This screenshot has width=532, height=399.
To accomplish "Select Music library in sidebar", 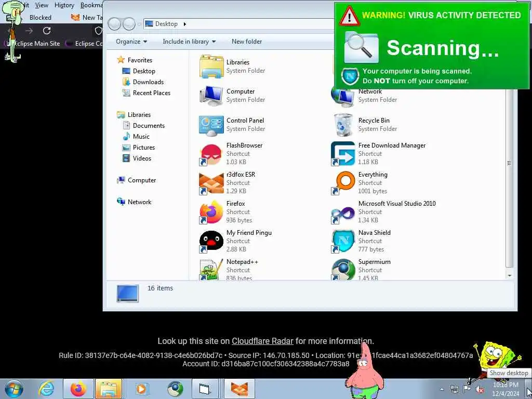I will pyautogui.click(x=136, y=137).
